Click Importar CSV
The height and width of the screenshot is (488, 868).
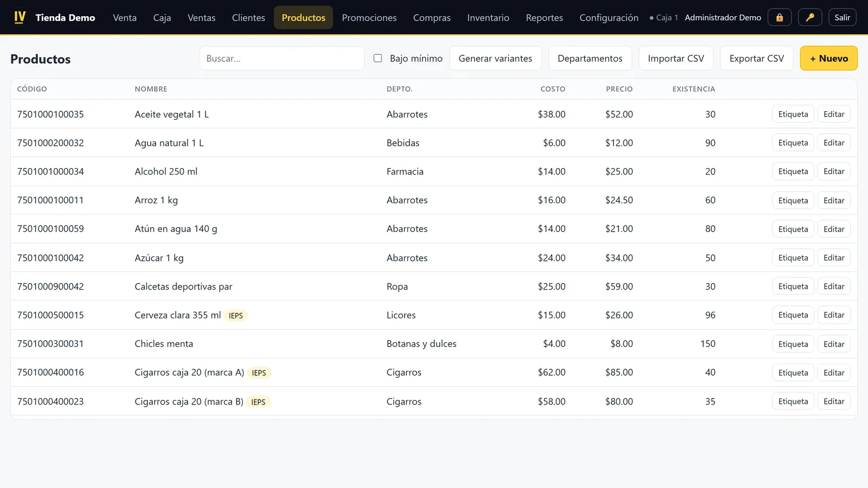(676, 58)
